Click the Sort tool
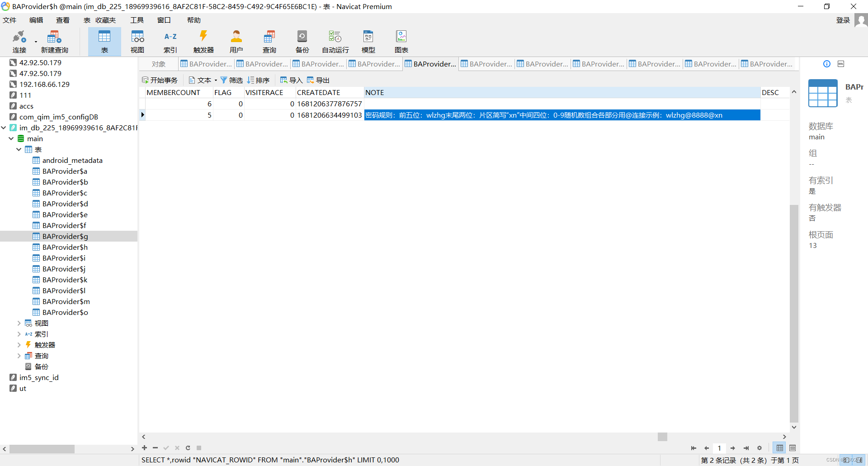Screen dimensions: 868x466 tap(258, 80)
